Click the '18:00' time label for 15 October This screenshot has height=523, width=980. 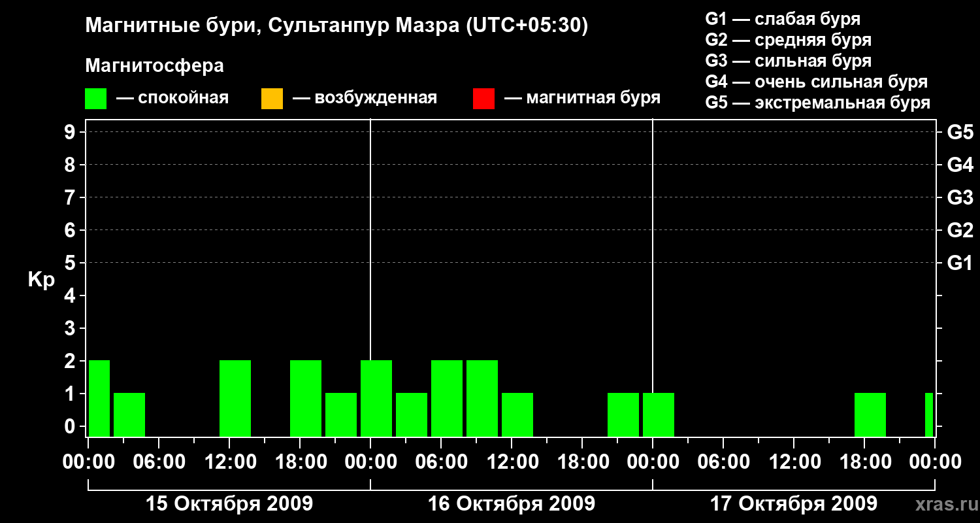point(300,462)
